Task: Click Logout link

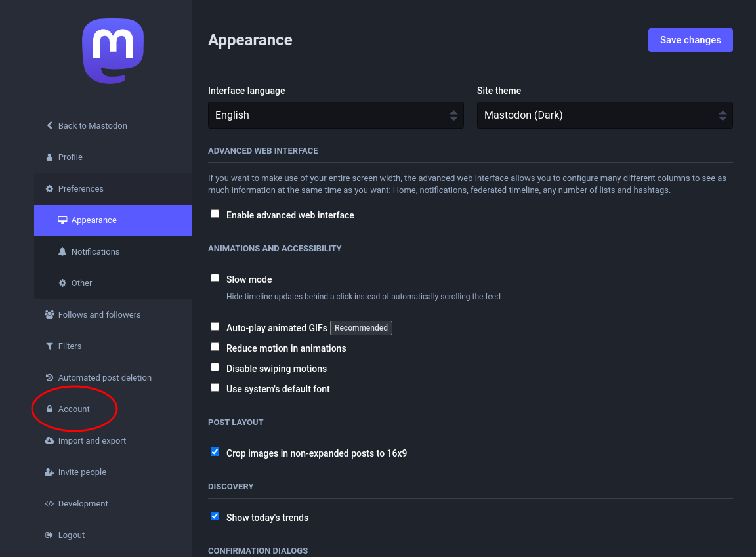Action: (x=113, y=535)
